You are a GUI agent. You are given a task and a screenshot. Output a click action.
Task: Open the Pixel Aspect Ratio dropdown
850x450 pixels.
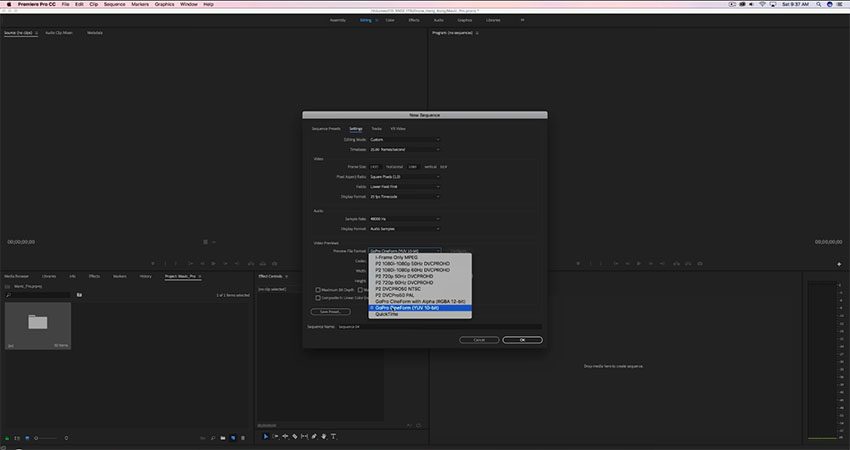404,177
